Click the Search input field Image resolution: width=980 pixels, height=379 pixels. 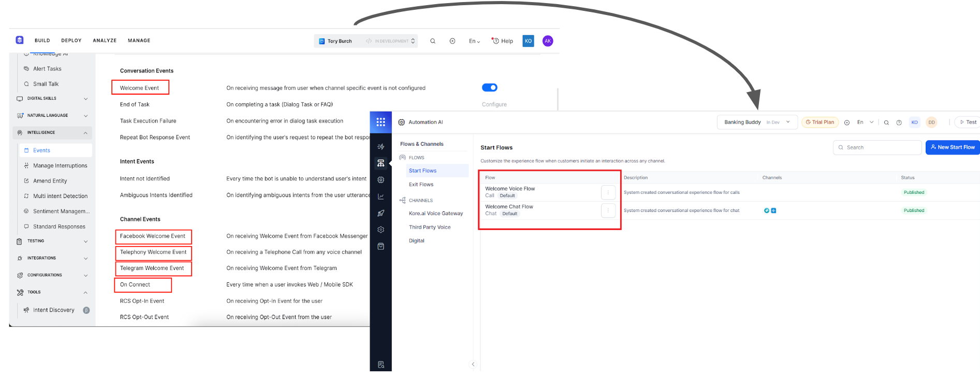click(x=877, y=147)
